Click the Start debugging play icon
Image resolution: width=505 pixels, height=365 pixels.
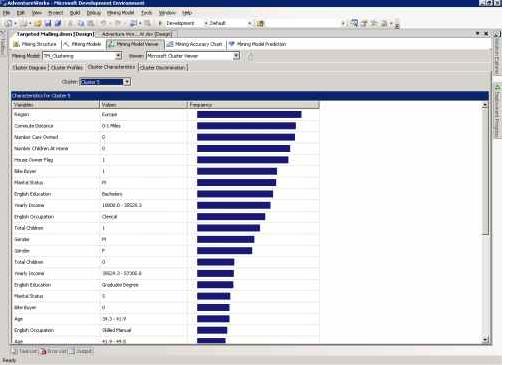[160, 23]
